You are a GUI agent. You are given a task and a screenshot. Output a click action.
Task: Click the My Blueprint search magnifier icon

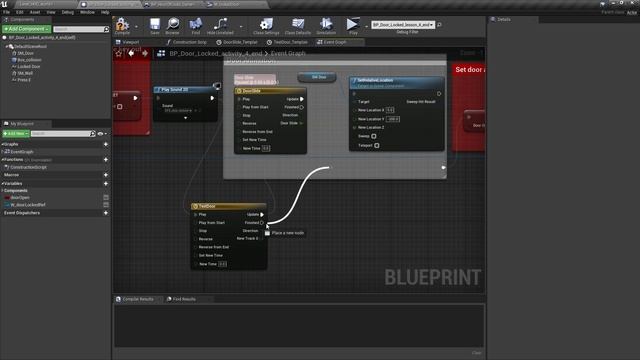(93, 133)
